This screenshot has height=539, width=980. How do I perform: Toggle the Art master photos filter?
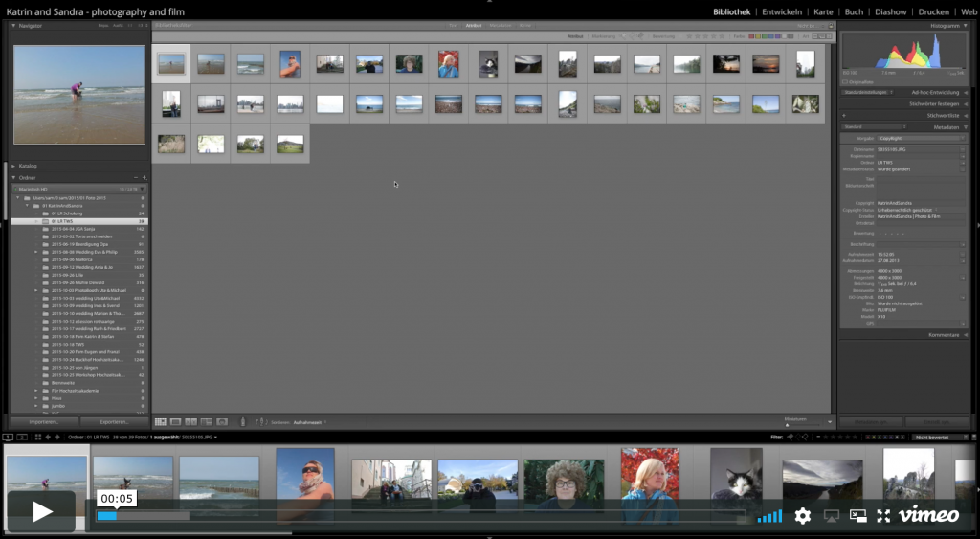(815, 36)
